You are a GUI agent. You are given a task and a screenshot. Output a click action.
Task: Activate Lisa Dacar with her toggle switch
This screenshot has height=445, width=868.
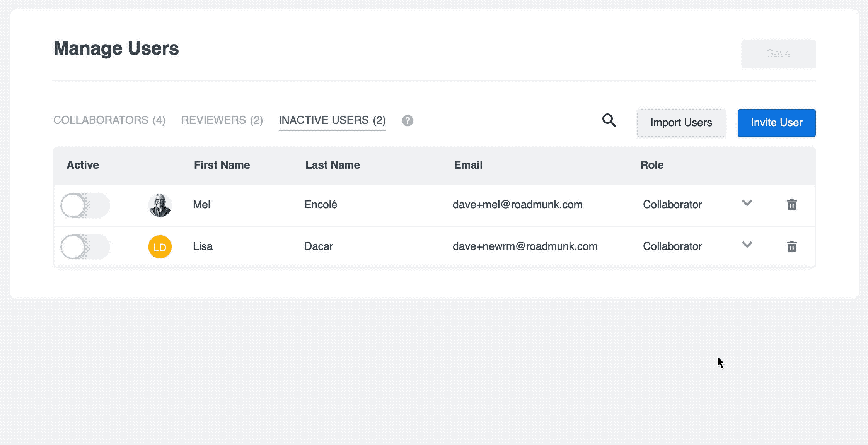85,246
